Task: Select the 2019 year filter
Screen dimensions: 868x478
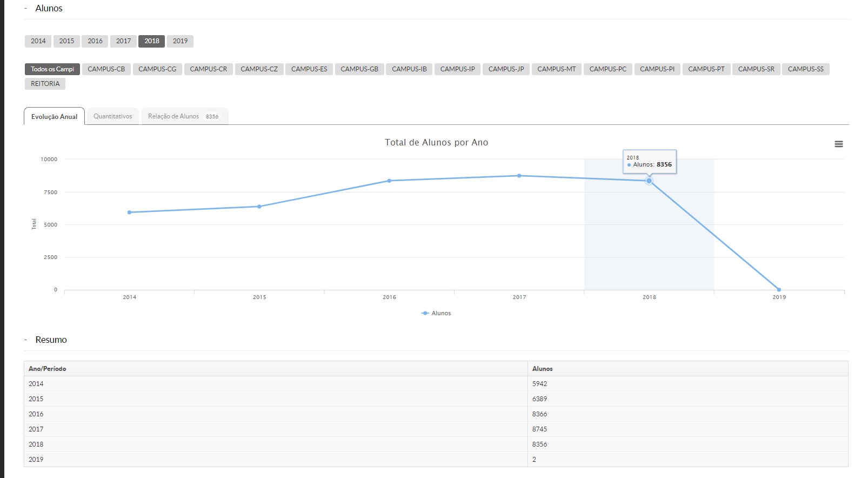Action: pos(180,41)
